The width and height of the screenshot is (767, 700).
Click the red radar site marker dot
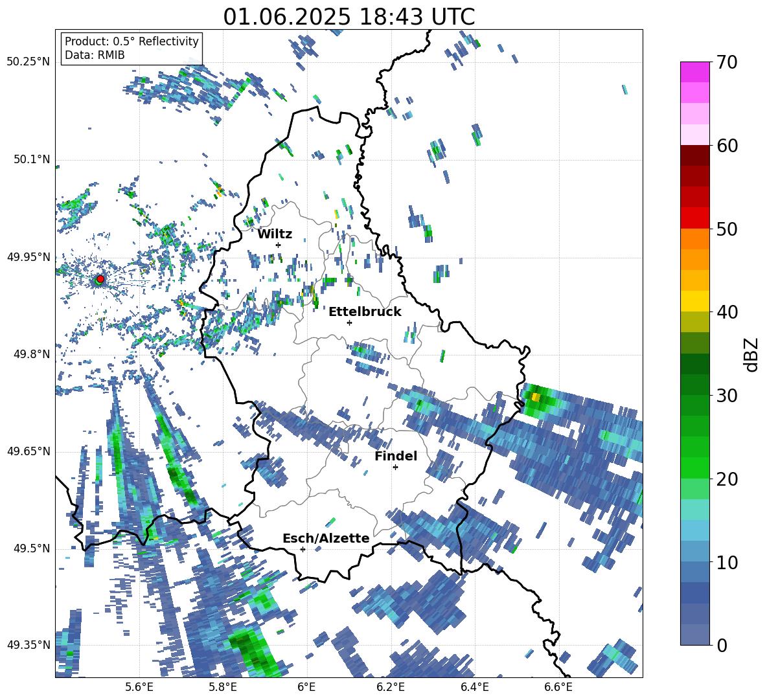pos(100,278)
